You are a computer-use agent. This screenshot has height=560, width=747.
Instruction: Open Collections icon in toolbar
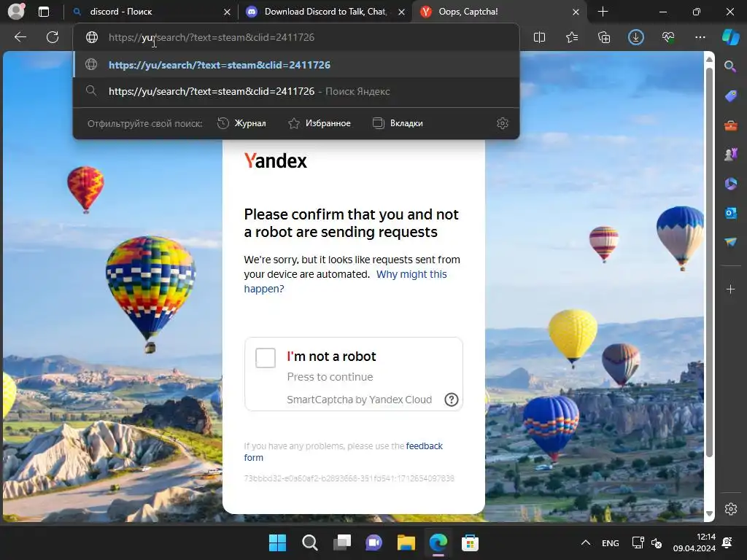pos(604,37)
